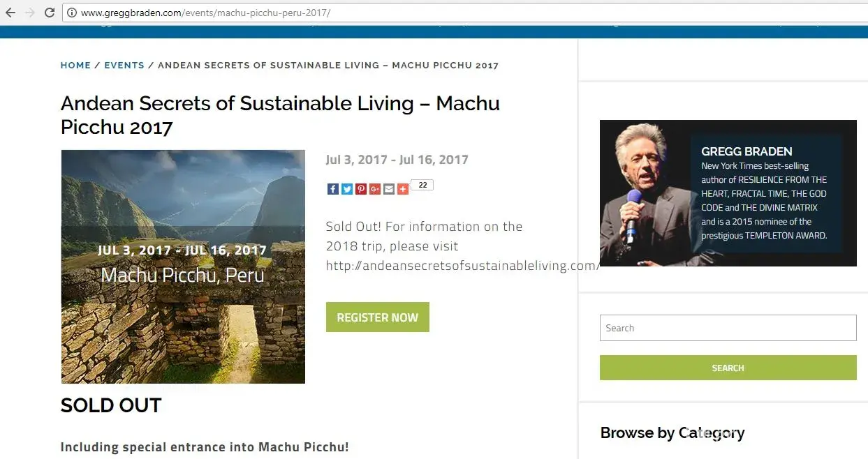Click the browser back arrow
868x459 pixels.
(x=10, y=13)
